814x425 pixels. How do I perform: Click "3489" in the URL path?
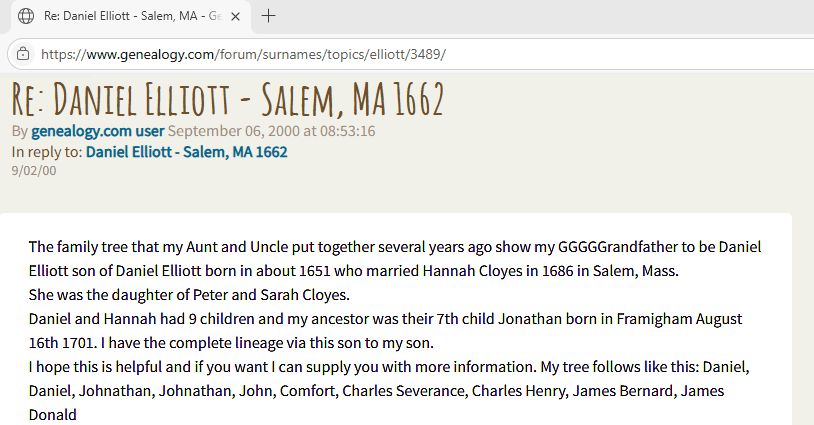[x=425, y=54]
